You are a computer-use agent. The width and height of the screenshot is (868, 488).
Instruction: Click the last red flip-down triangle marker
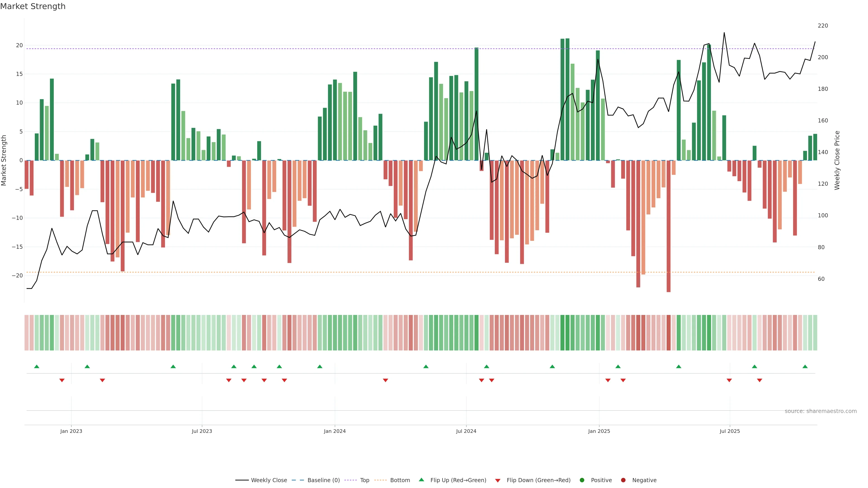click(759, 380)
